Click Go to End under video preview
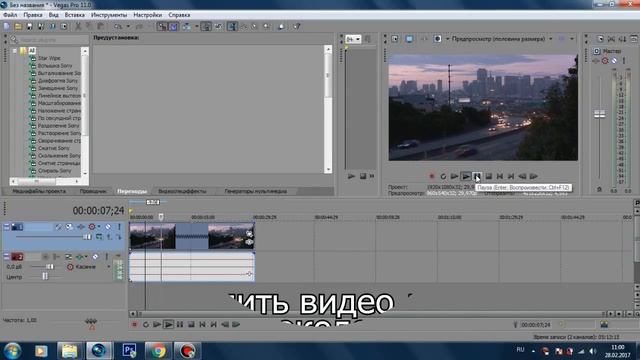The width and height of the screenshot is (640, 360). pos(511,176)
